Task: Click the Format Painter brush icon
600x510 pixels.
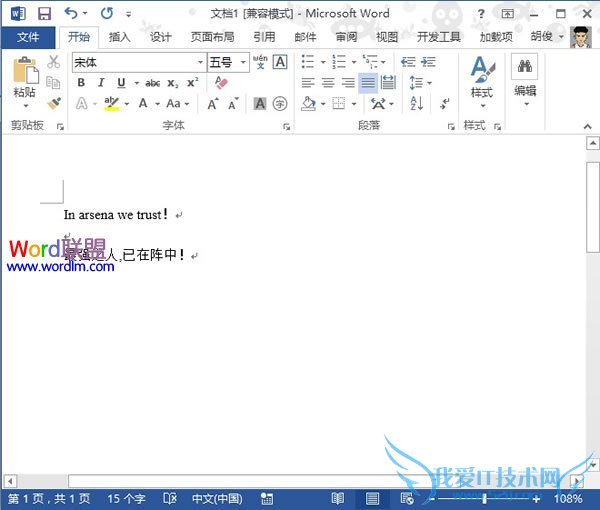Action: [x=54, y=103]
